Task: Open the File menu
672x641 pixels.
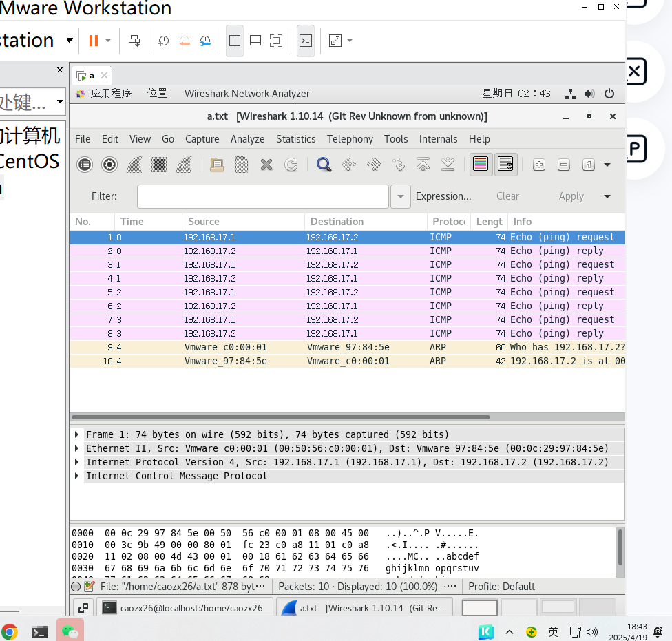Action: tap(83, 139)
